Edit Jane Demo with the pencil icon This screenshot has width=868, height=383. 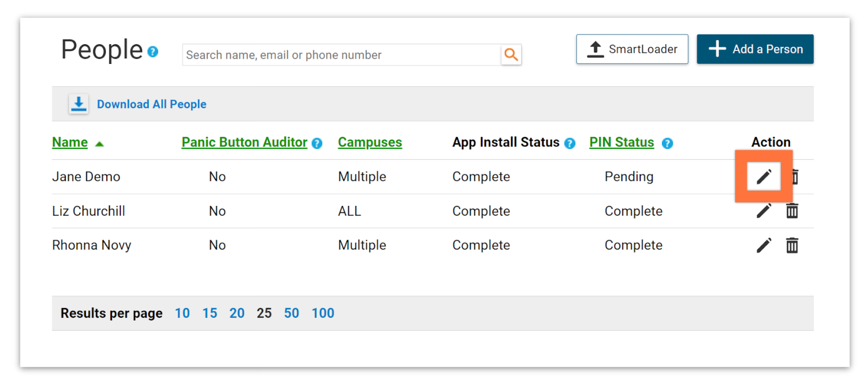pos(763,176)
